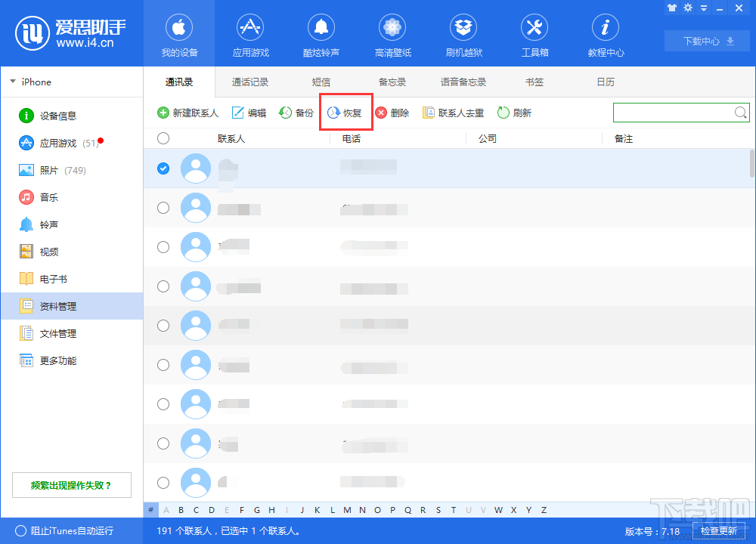This screenshot has height=544, width=756.
Task: Open 照片 (Photos) in the sidebar
Action: click(45, 170)
